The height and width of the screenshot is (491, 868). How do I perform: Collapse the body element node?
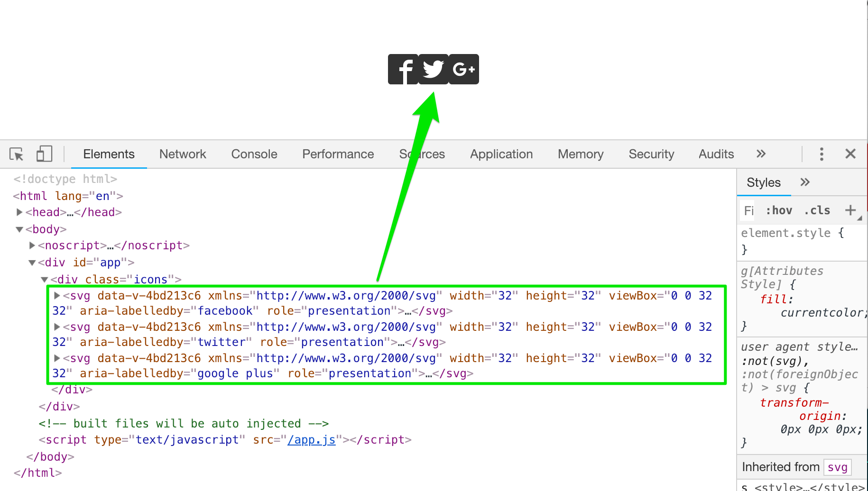(x=19, y=229)
